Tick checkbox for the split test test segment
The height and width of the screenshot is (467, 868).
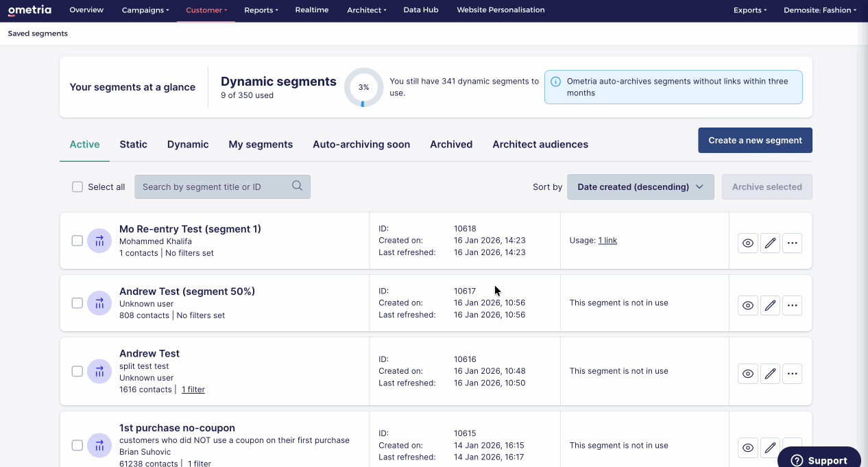(x=77, y=371)
